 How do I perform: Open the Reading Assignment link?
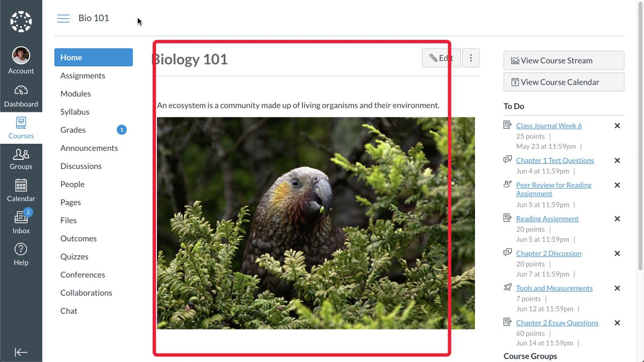click(x=547, y=219)
